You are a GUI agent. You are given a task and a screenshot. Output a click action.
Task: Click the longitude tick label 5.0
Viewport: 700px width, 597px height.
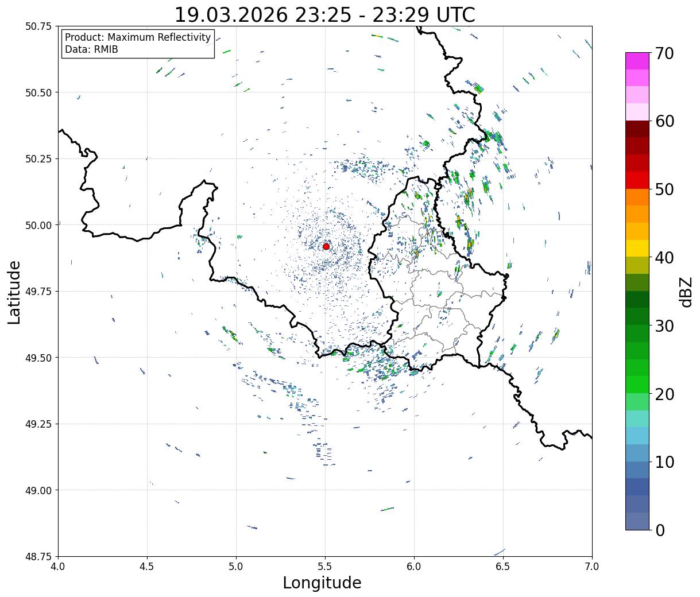[x=236, y=567]
